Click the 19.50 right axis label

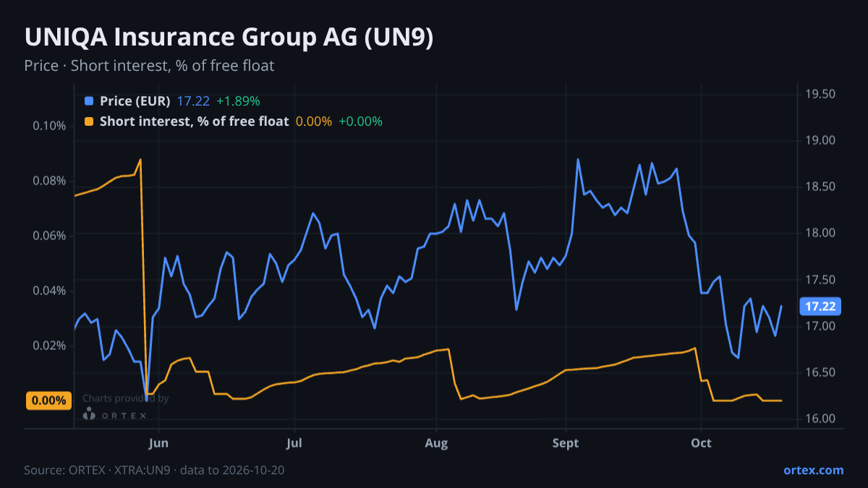[x=821, y=94]
